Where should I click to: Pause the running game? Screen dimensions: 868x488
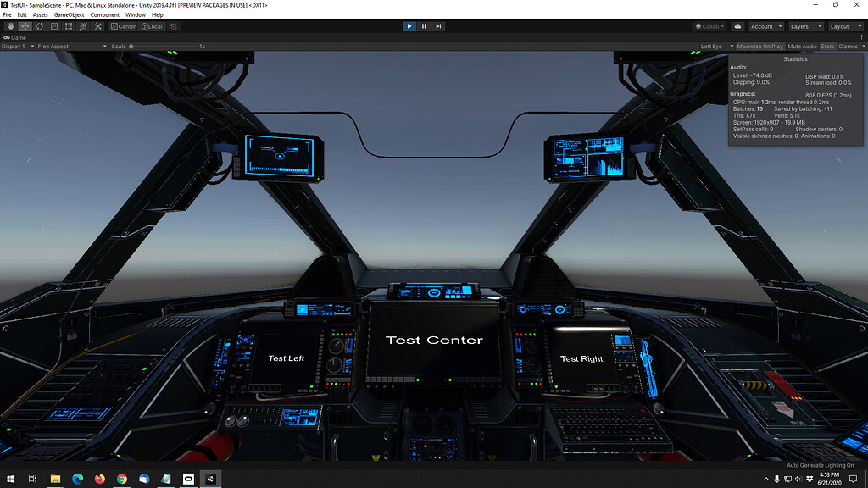[x=423, y=26]
